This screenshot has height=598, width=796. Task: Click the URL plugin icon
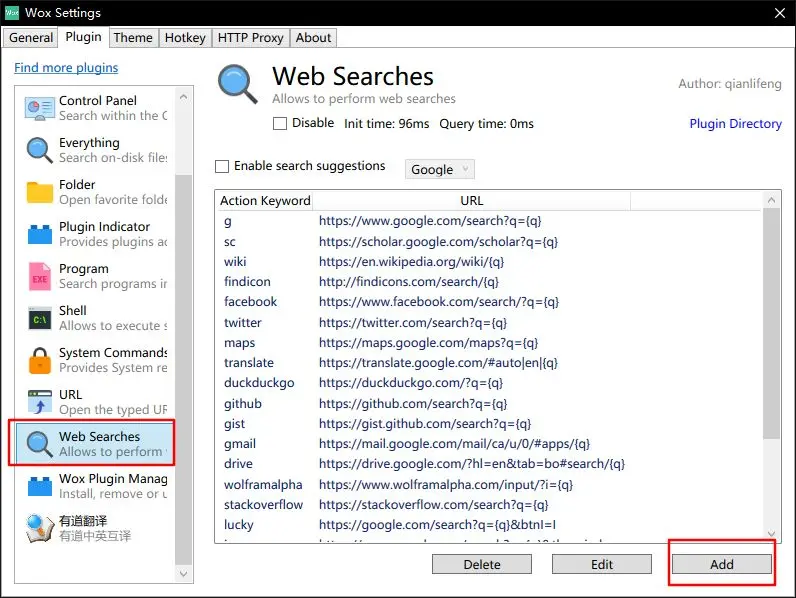[x=40, y=402]
